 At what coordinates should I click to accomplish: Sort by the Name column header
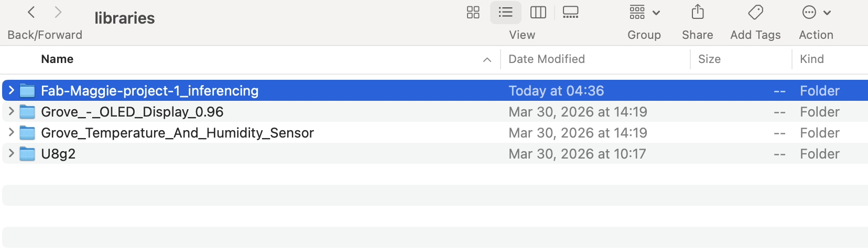click(x=57, y=59)
